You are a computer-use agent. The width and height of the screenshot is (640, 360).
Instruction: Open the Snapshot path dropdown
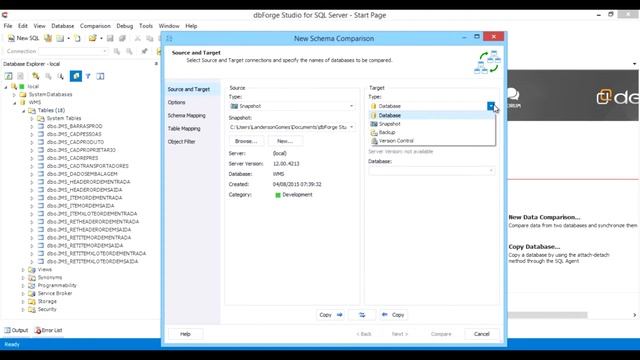[351, 127]
